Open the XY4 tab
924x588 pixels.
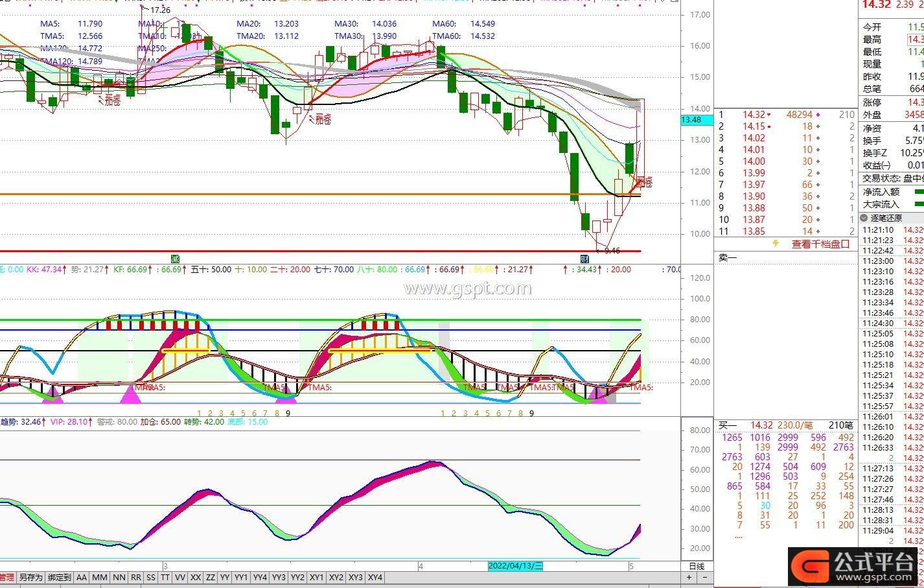pyautogui.click(x=375, y=577)
